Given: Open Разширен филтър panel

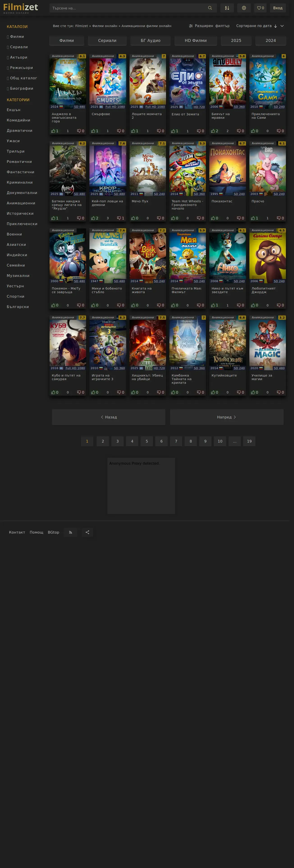Looking at the screenshot, I should pyautogui.click(x=209, y=26).
